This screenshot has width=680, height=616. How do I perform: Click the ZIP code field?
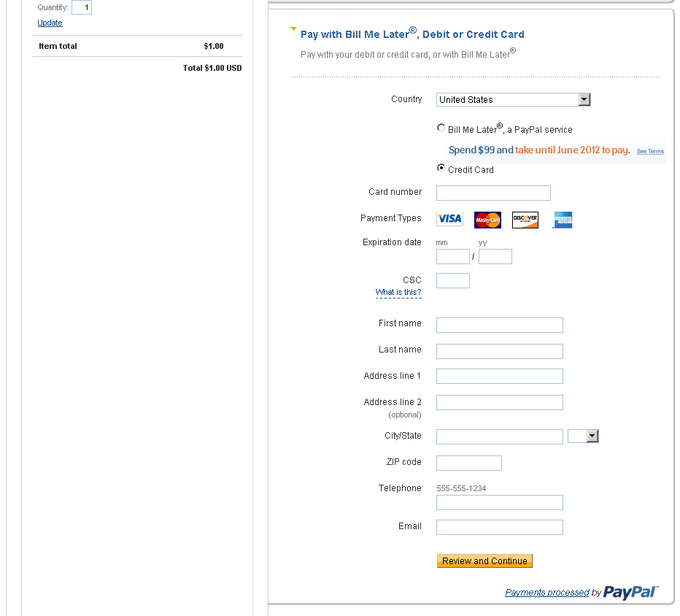pyautogui.click(x=468, y=463)
